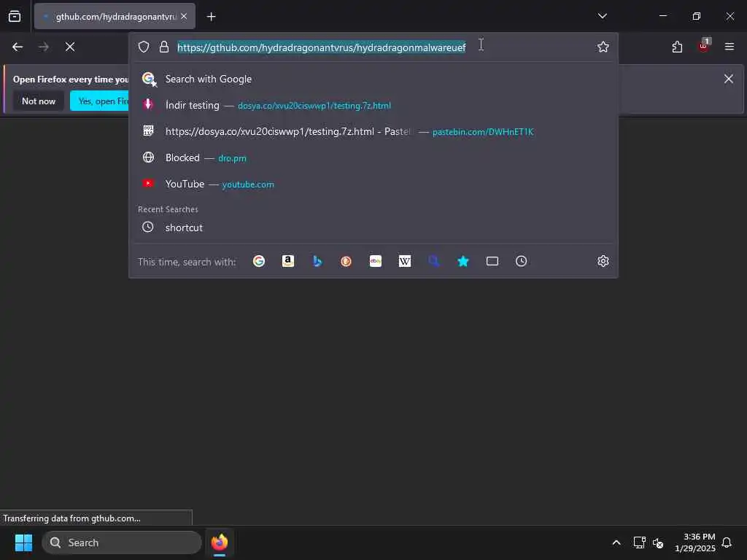The width and height of the screenshot is (747, 560).
Task: Search this time with Amazon
Action: (287, 261)
